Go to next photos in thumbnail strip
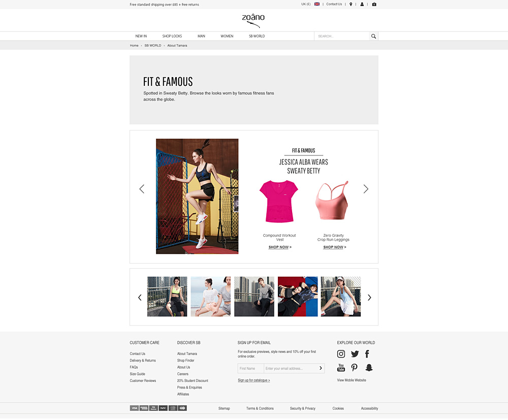This screenshot has width=508, height=420. point(369,297)
